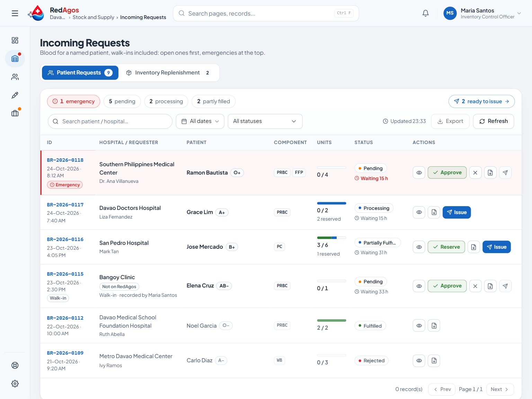Viewport: 532px width, 399px height.
Task: Open the 2 ready to issue link
Action: pyautogui.click(x=481, y=101)
